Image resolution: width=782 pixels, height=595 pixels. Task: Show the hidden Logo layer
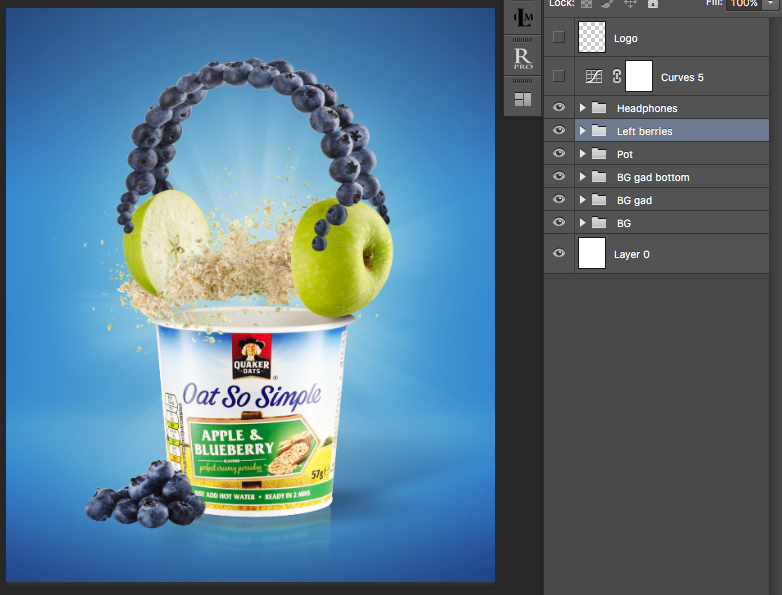point(559,37)
